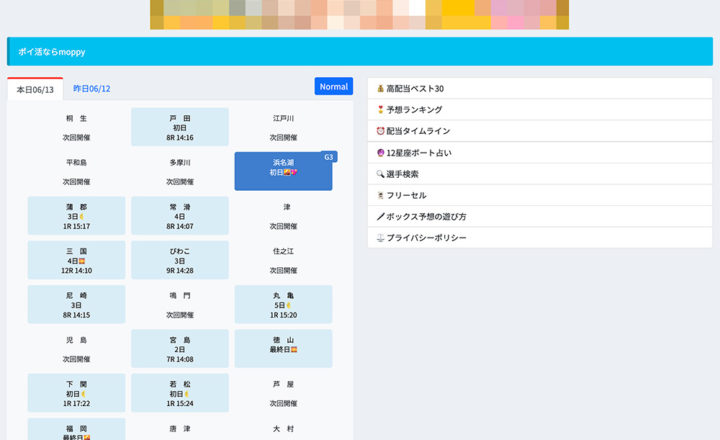
Task: Open 配当タイムライン menu item
Action: (x=540, y=131)
